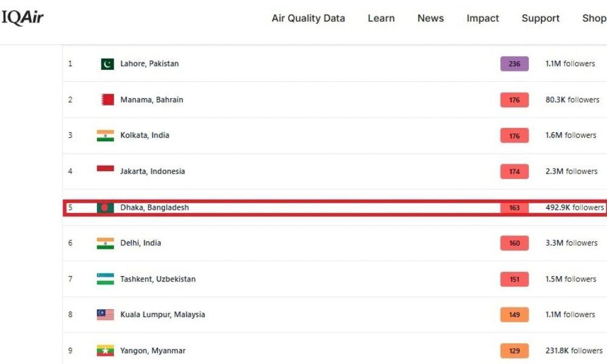Click the purple 236 AQI badge
This screenshot has height=364, width=607.
click(x=514, y=64)
